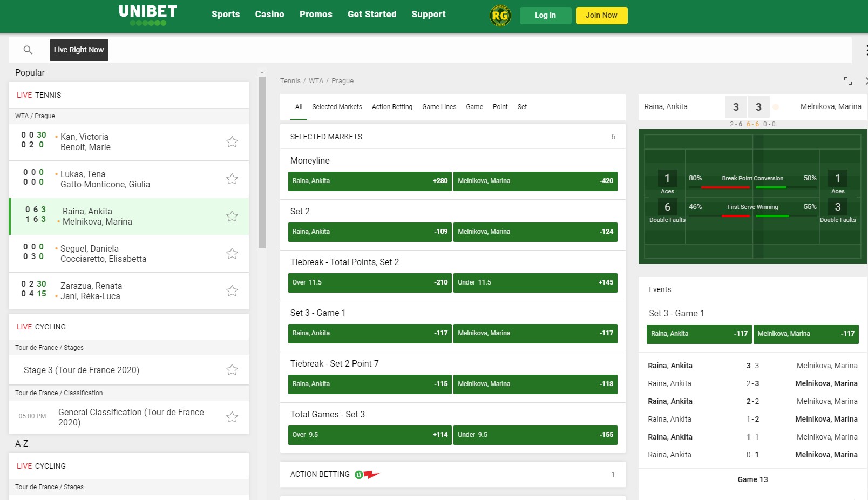Bet Moneyline Raina, Ankita +280
The image size is (868, 500).
tap(370, 181)
